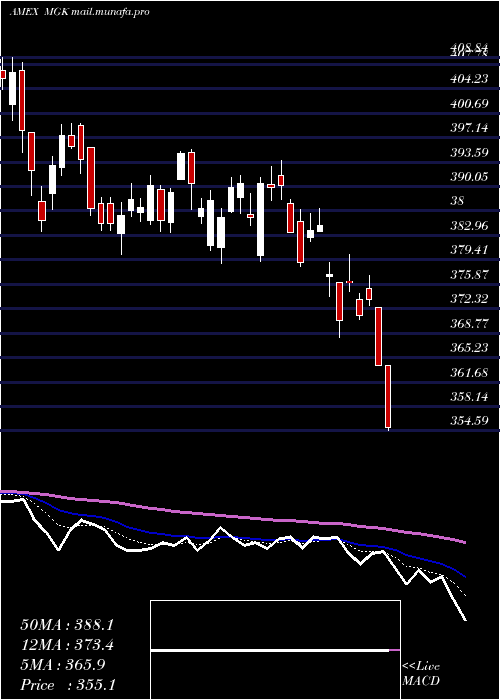Viewport: 500px width, 700px height.
Task: Click the 354.59 price axis label
Action: click(469, 421)
